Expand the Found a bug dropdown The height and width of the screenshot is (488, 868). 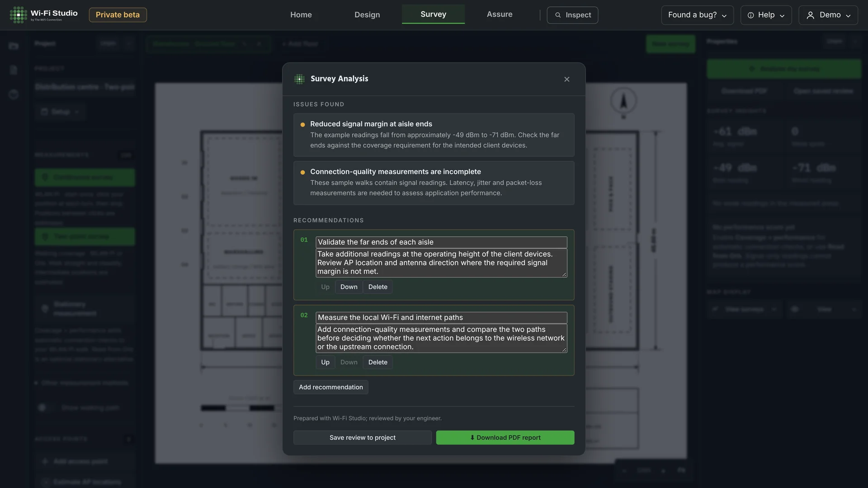(x=697, y=15)
